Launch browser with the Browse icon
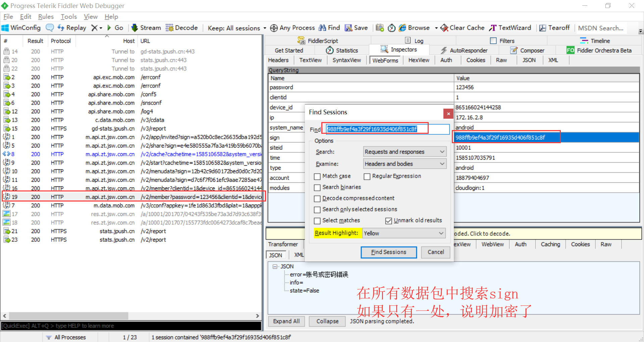The width and height of the screenshot is (644, 342). (402, 28)
